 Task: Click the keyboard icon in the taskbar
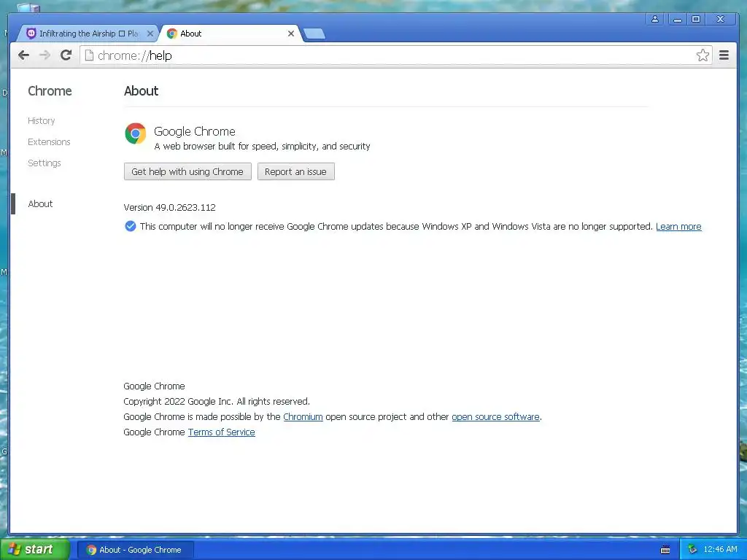pos(665,550)
